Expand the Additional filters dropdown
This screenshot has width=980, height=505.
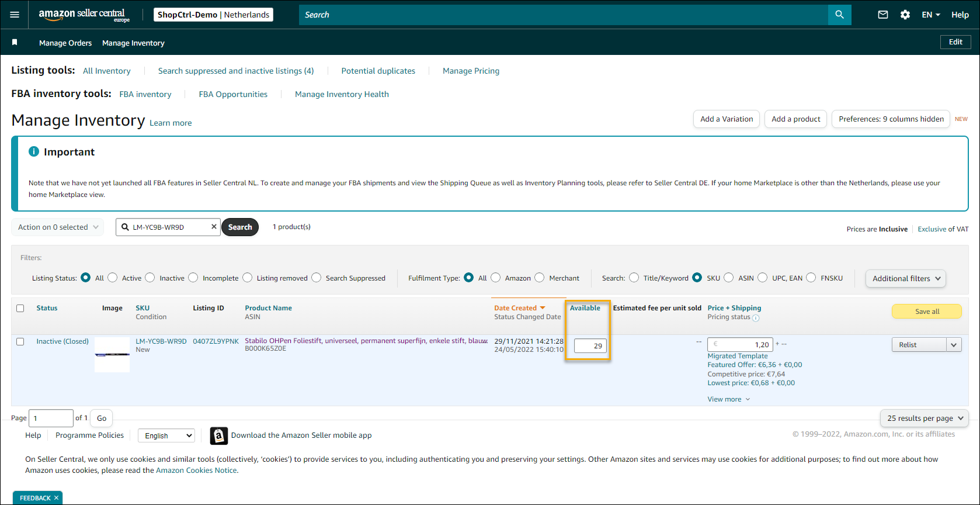(x=906, y=278)
